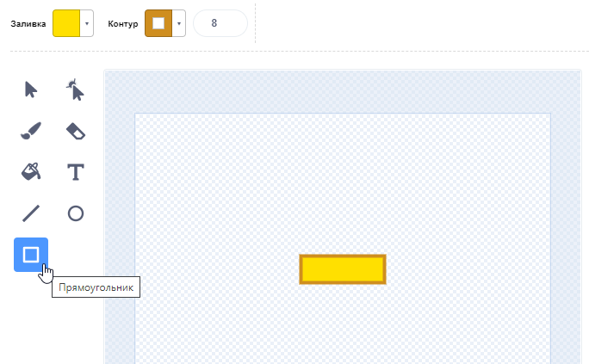Click the orange Контур outline color swatch
Image resolution: width=589 pixels, height=364 pixels.
point(158,23)
